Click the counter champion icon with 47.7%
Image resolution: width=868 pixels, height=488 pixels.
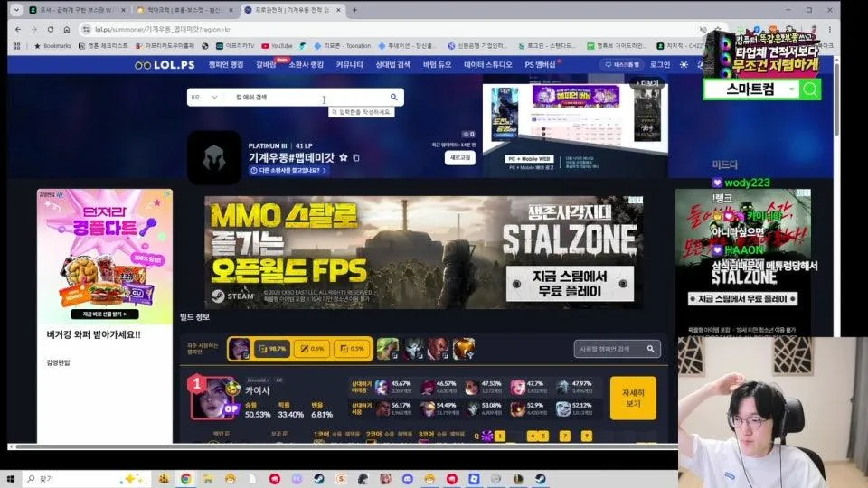point(517,387)
